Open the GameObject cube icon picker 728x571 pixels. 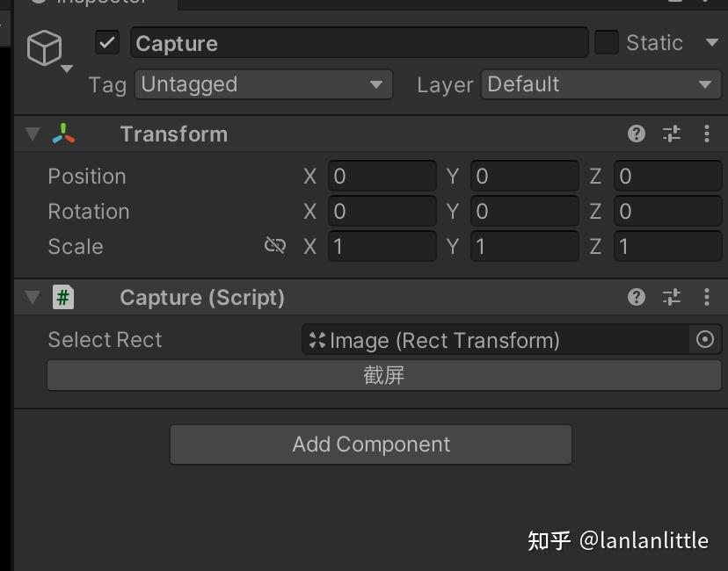click(45, 48)
